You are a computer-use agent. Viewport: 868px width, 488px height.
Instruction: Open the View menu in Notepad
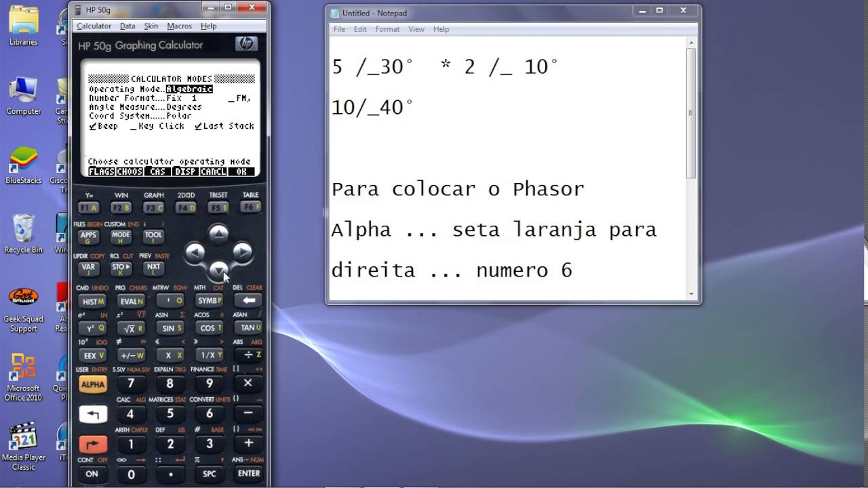click(x=416, y=29)
